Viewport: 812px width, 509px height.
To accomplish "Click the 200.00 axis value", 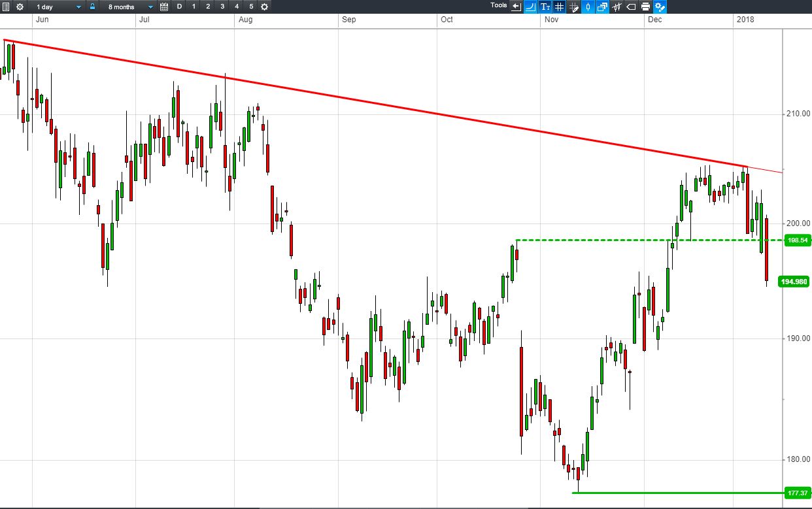I will pyautogui.click(x=798, y=223).
